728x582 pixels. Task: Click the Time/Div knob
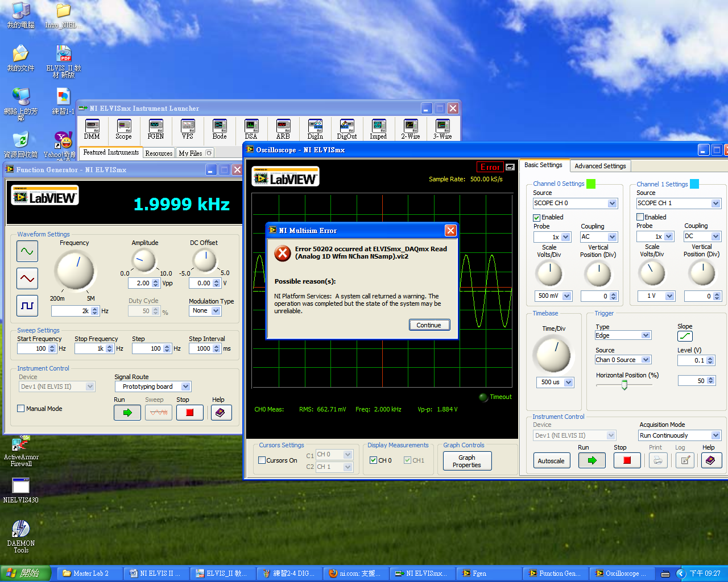coord(553,355)
